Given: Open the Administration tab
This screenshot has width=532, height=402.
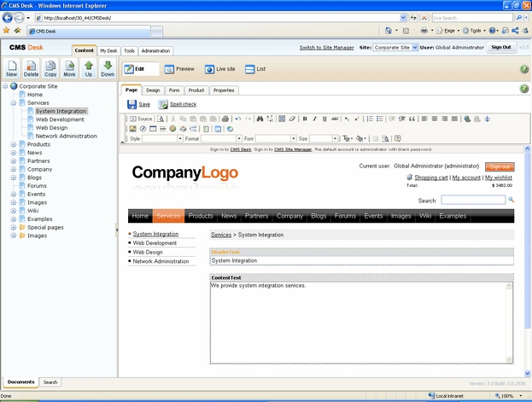Looking at the screenshot, I should pos(155,51).
